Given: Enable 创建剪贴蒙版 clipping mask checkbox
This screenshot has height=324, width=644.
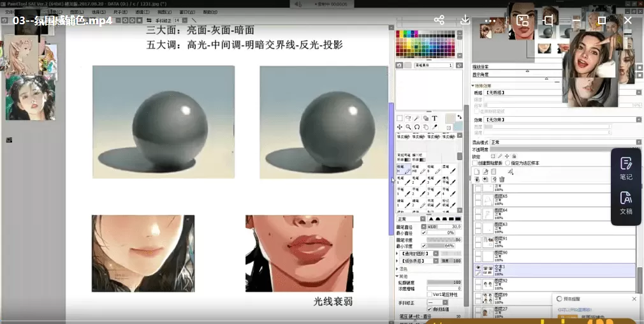Looking at the screenshot, I should (x=475, y=163).
